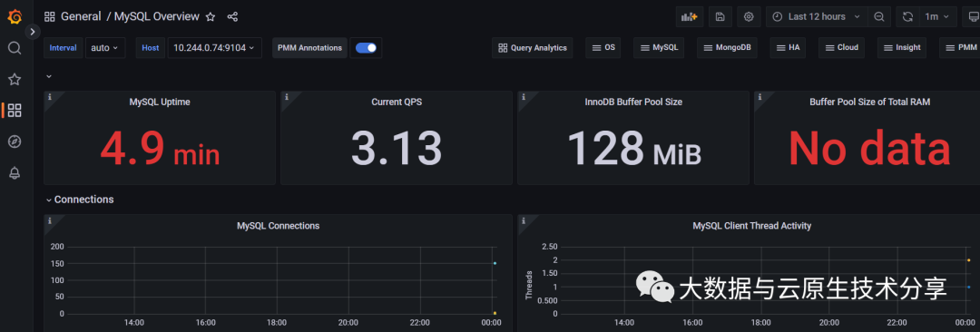Open starred dashboards from sidebar
The width and height of the screenshot is (980, 332).
(x=15, y=80)
